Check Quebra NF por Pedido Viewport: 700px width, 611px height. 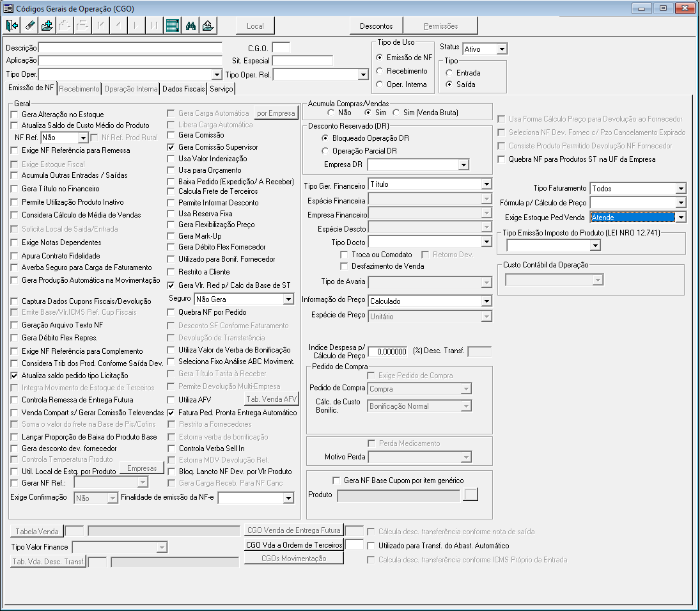pyautogui.click(x=171, y=312)
